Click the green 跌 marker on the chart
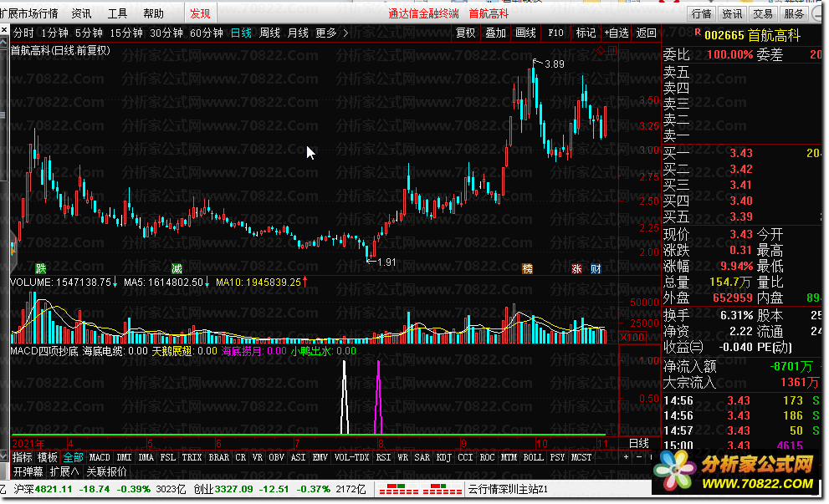 tap(41, 268)
